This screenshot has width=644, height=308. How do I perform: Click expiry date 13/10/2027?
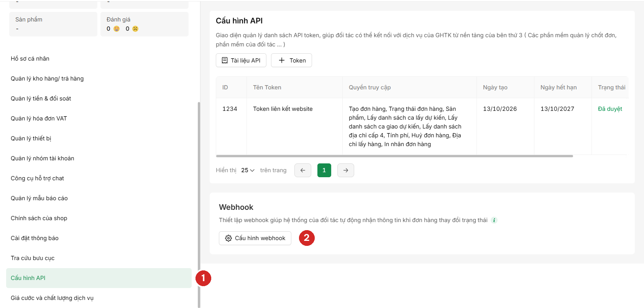click(x=557, y=109)
